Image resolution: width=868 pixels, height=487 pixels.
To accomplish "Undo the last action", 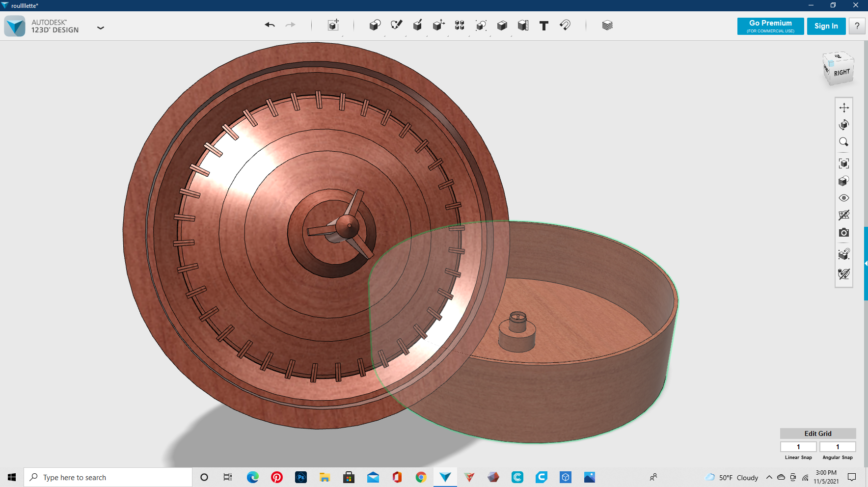I will click(x=270, y=25).
